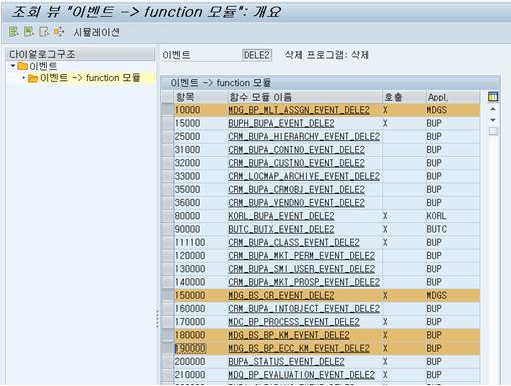The image size is (511, 386).
Task: Click the yellow box with arrows toolbar icon
Action: point(59,32)
